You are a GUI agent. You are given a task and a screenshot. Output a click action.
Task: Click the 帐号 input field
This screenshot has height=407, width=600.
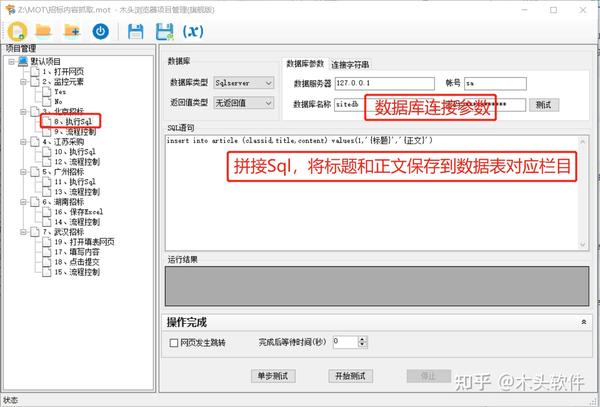(x=495, y=83)
